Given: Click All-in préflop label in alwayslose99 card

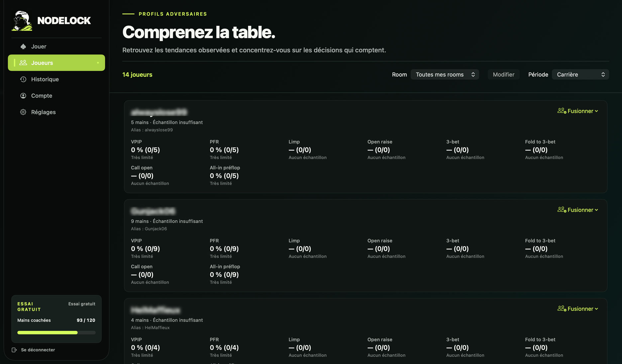Looking at the screenshot, I should [225, 168].
